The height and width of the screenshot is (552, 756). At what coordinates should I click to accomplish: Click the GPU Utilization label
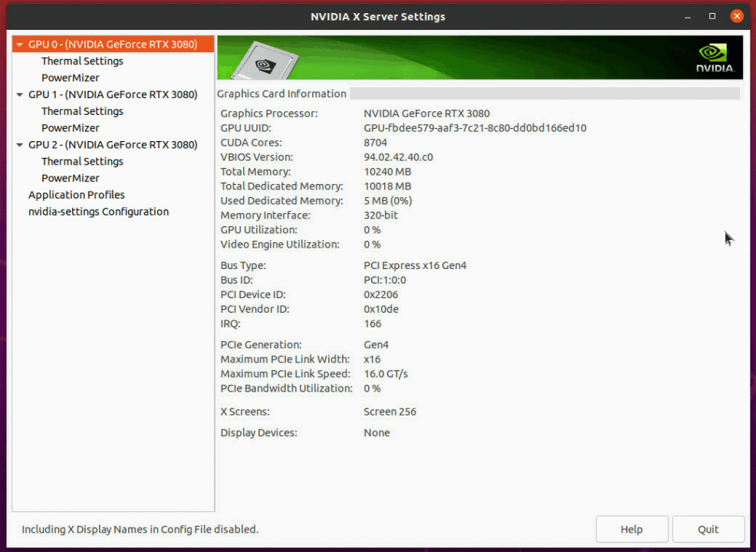[x=259, y=229]
